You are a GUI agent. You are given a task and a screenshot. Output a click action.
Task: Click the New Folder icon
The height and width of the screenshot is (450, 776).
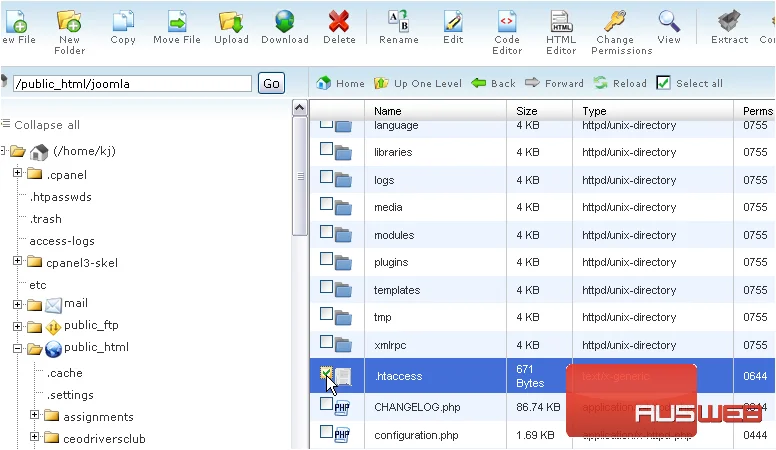[x=69, y=21]
